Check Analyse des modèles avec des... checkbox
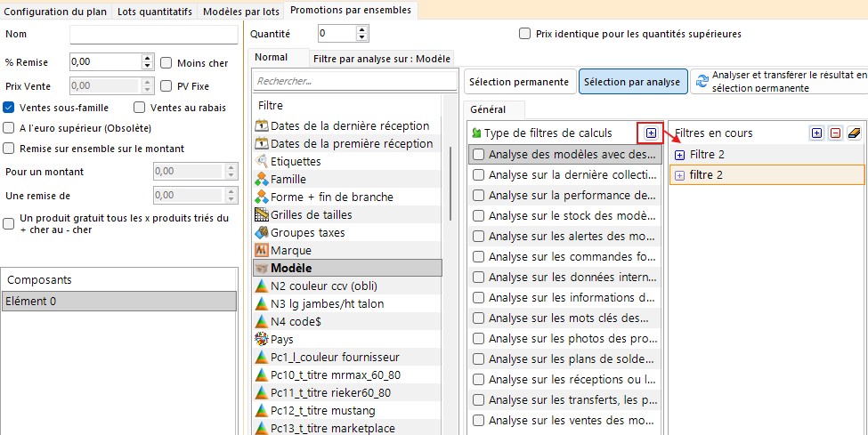Screen dimensions: 868x435 [x=478, y=155]
